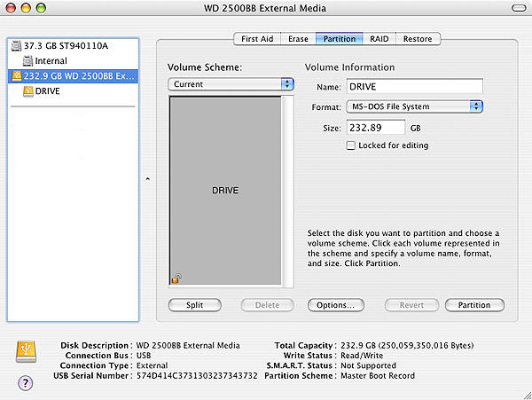Click the Partition button at bottom right
532x400 pixels.
click(474, 305)
